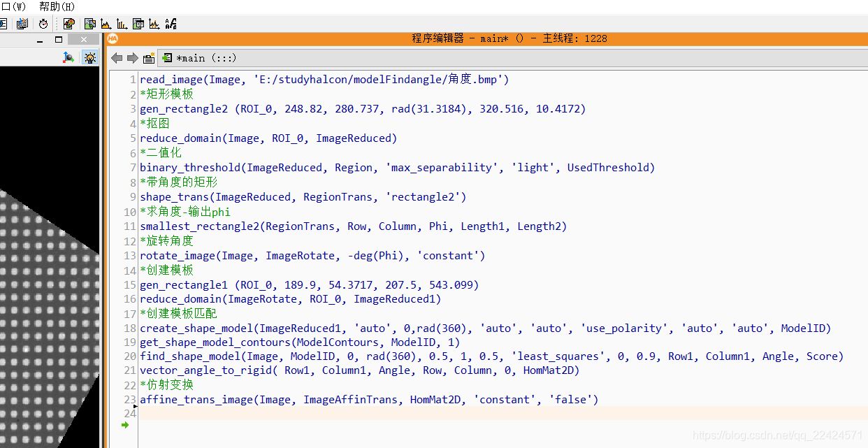Image resolution: width=868 pixels, height=448 pixels.
Task: Open the 帮助(H) help menu
Action: (x=57, y=6)
